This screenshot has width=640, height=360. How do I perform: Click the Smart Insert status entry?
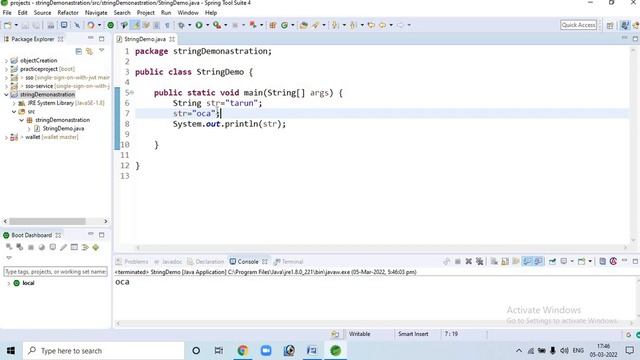[413, 334]
